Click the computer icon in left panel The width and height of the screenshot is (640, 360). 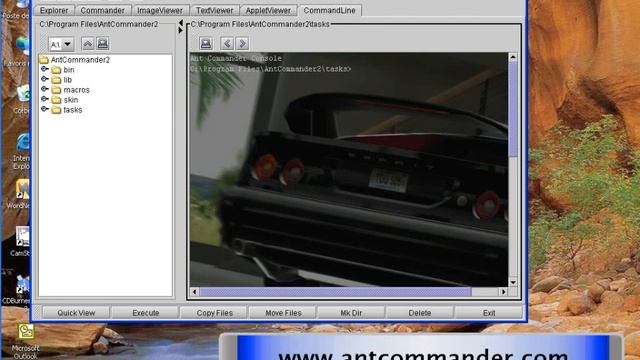coord(103,44)
